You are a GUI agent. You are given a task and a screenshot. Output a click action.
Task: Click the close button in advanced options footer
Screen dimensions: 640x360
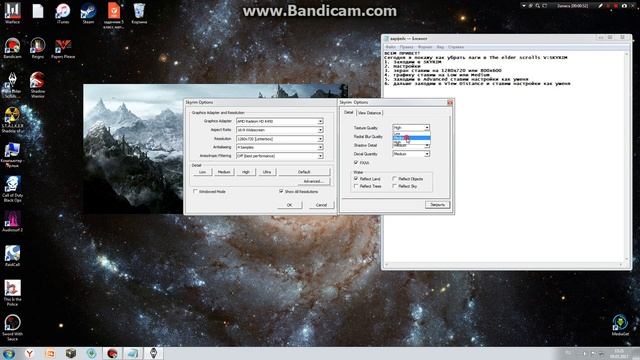pyautogui.click(x=437, y=204)
